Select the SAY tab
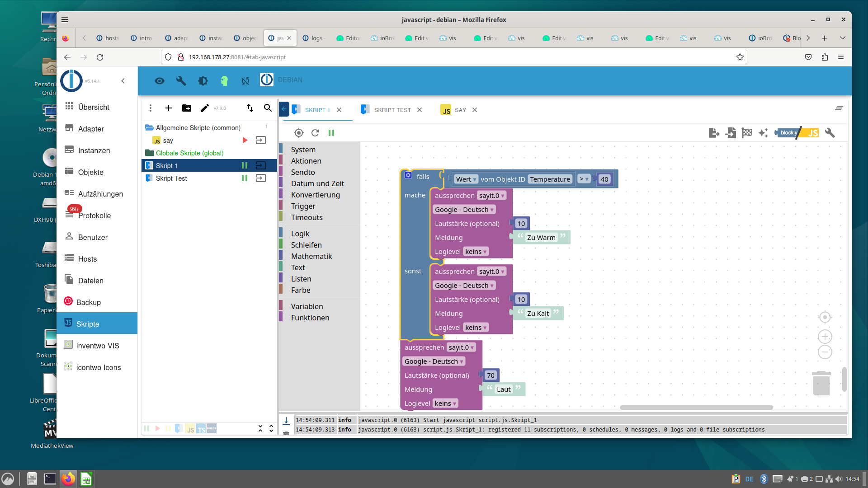The width and height of the screenshot is (868, 488). 459,110
